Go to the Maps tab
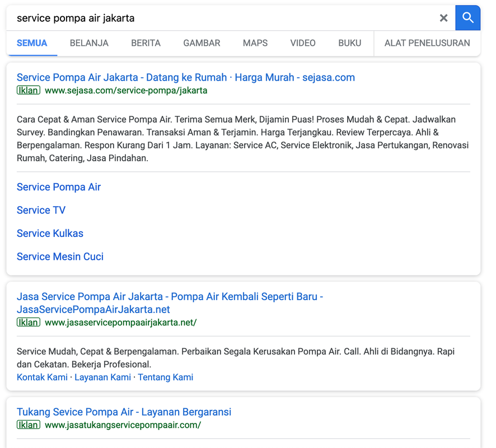496x448 pixels. 255,43
